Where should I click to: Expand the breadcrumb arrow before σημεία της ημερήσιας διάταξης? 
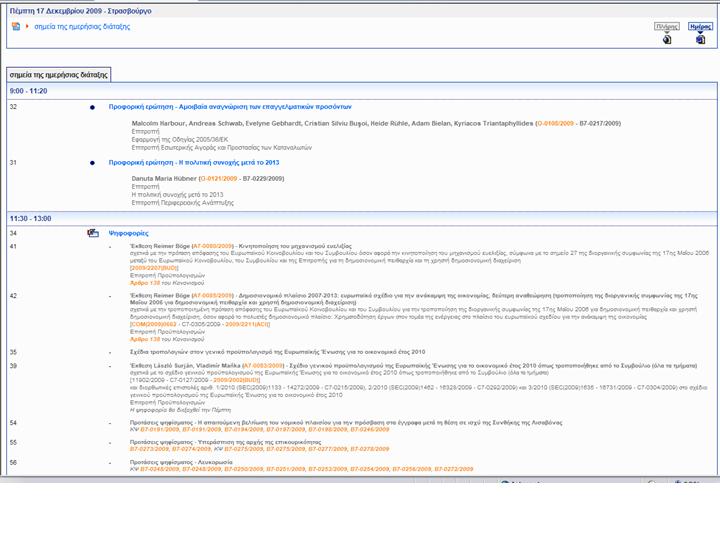[27, 26]
